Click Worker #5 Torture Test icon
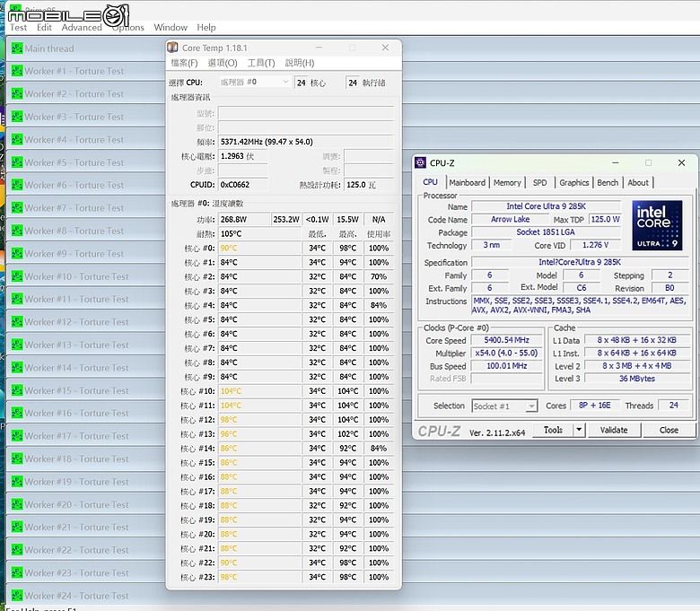Viewport: 700px width, 611px height. click(x=17, y=162)
